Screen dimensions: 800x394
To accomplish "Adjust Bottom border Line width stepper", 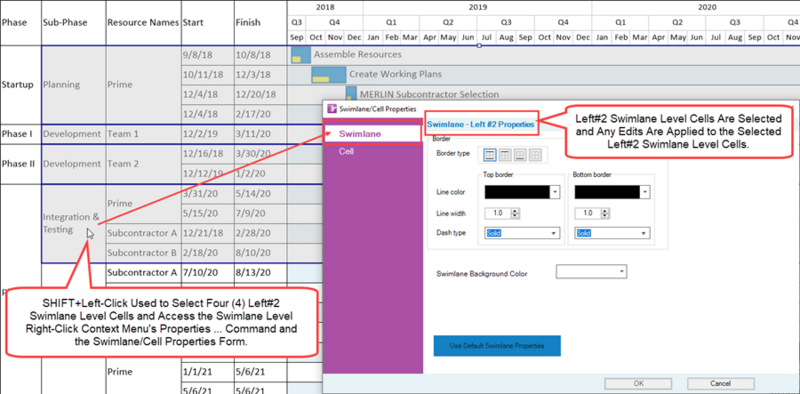I will (x=606, y=213).
